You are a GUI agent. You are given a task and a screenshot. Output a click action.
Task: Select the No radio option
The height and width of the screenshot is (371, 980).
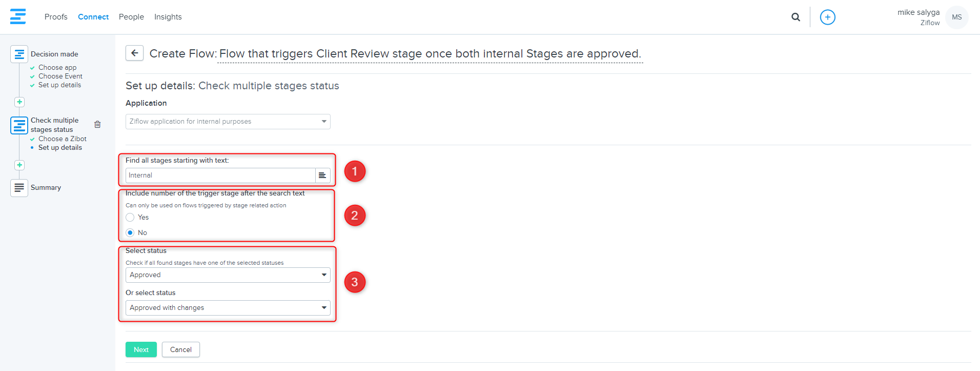click(130, 232)
